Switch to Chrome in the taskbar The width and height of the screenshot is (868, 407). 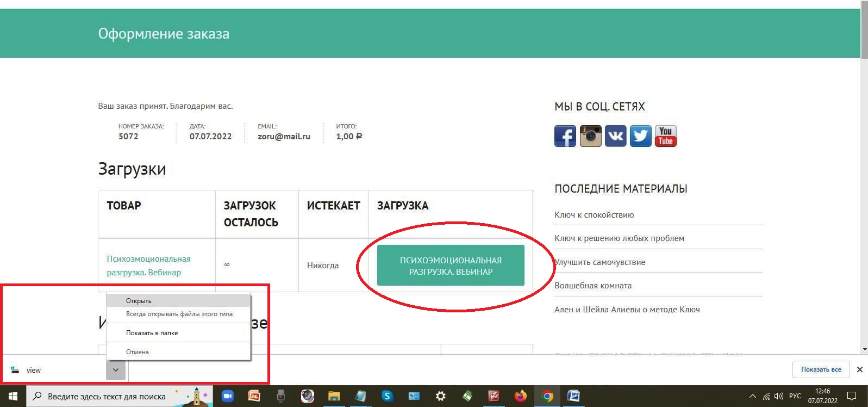click(x=547, y=396)
